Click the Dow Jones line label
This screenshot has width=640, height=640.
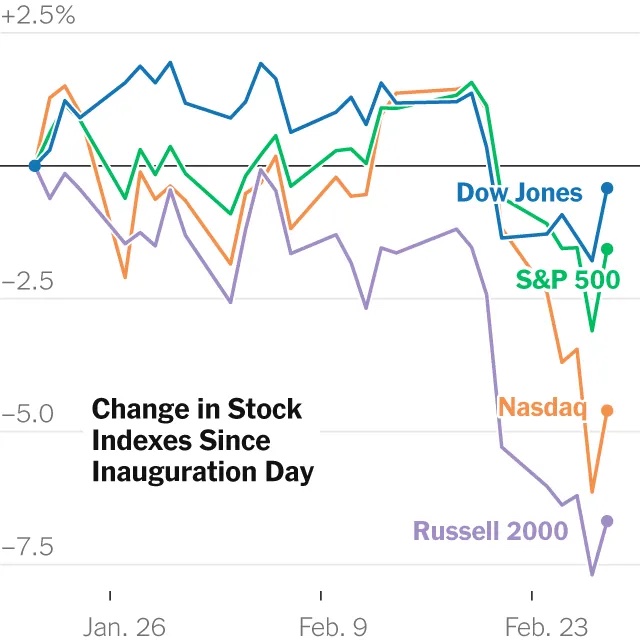519,193
